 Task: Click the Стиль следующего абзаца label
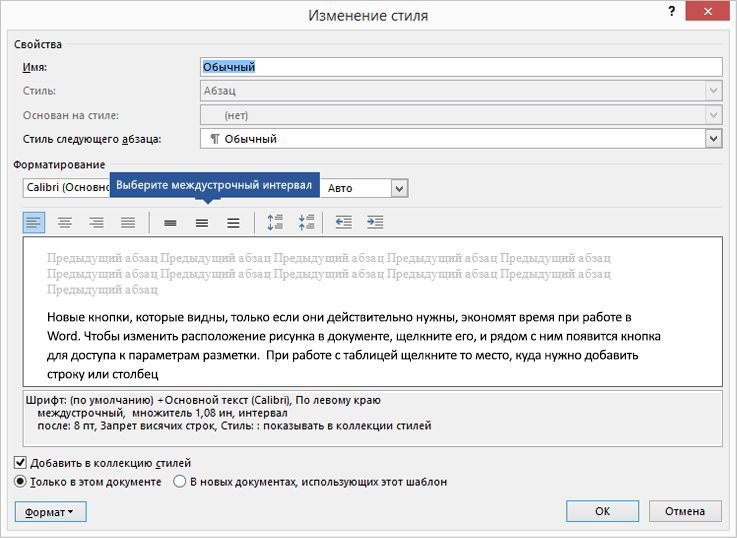pyautogui.click(x=92, y=139)
